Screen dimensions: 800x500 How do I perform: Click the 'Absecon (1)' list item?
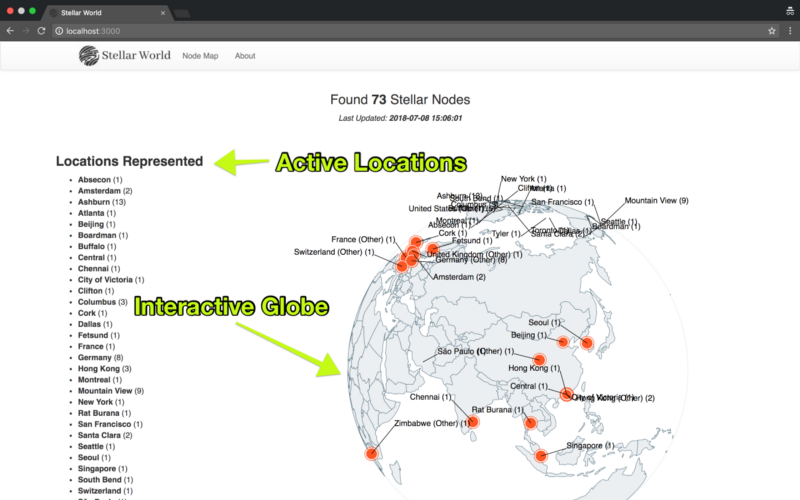pyautogui.click(x=100, y=180)
